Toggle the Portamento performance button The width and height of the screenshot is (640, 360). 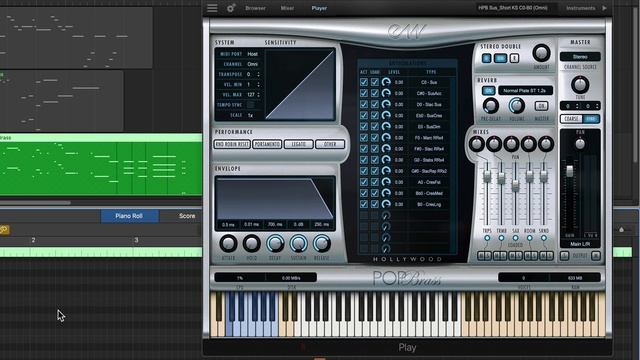click(267, 144)
